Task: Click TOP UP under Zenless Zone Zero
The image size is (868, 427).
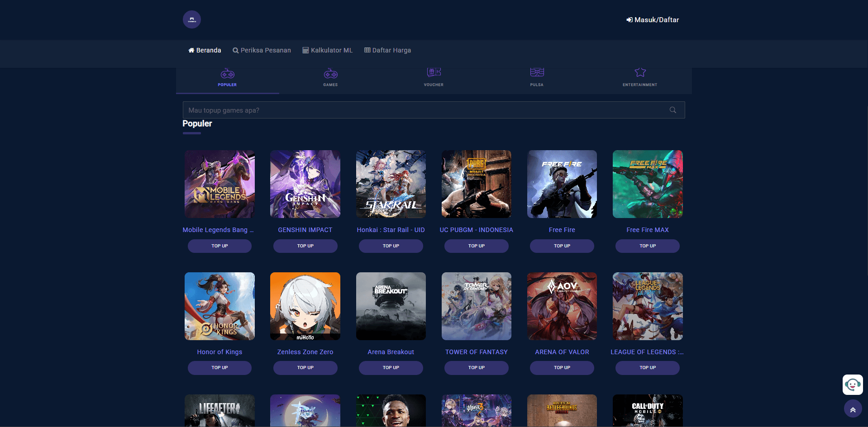Action: [305, 368]
